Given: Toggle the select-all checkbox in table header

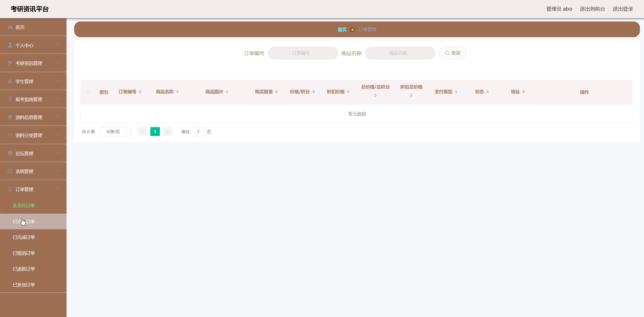Looking at the screenshot, I should pos(88,92).
